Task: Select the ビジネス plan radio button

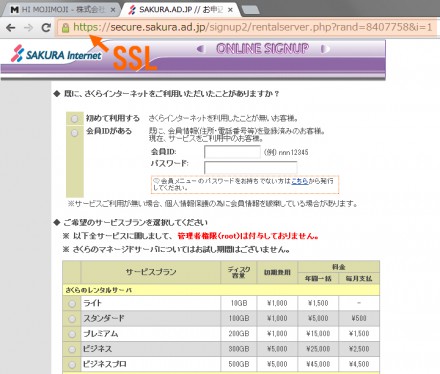Action: coord(72,349)
